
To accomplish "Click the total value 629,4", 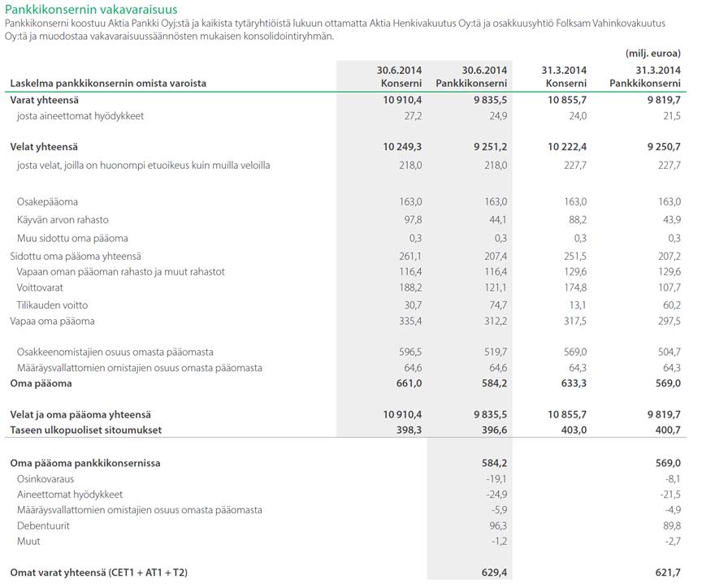I will coord(495,573).
